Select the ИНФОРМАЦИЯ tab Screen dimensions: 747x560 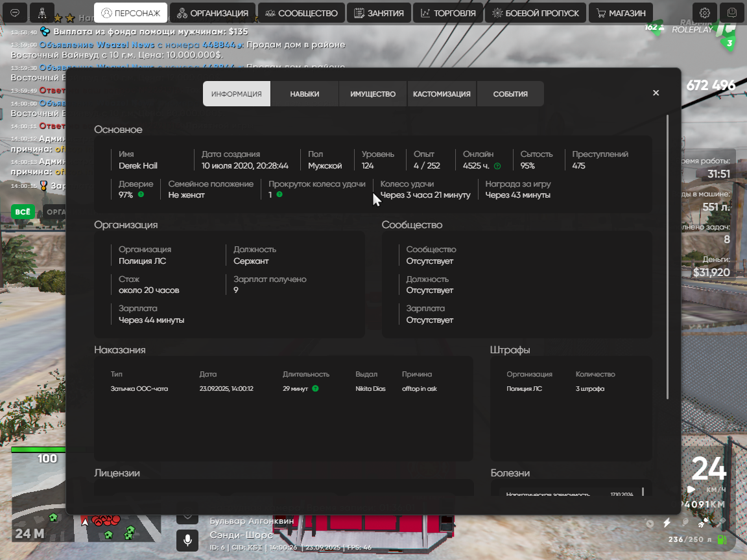pos(237,94)
